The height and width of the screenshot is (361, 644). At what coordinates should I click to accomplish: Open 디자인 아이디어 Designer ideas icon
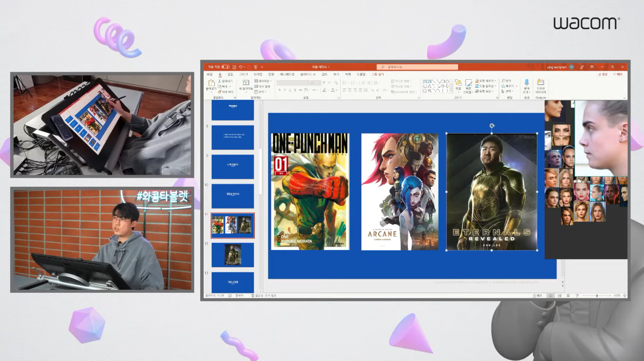click(541, 82)
